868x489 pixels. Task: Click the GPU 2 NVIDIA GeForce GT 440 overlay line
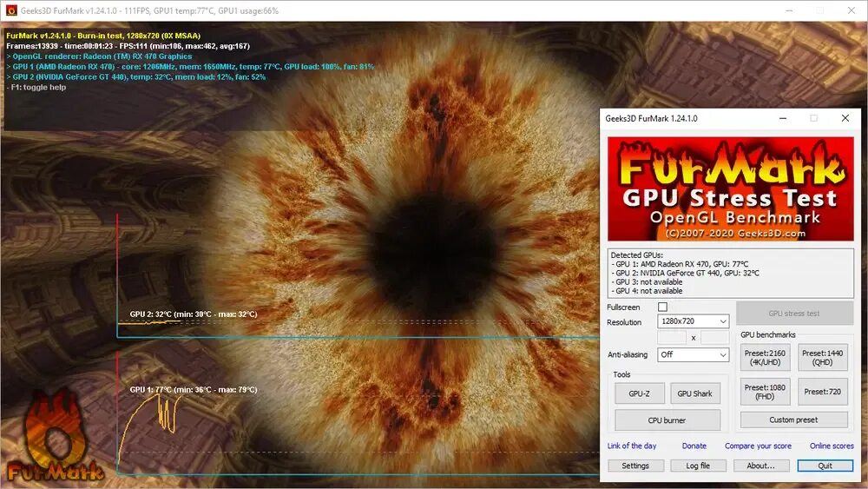click(135, 77)
